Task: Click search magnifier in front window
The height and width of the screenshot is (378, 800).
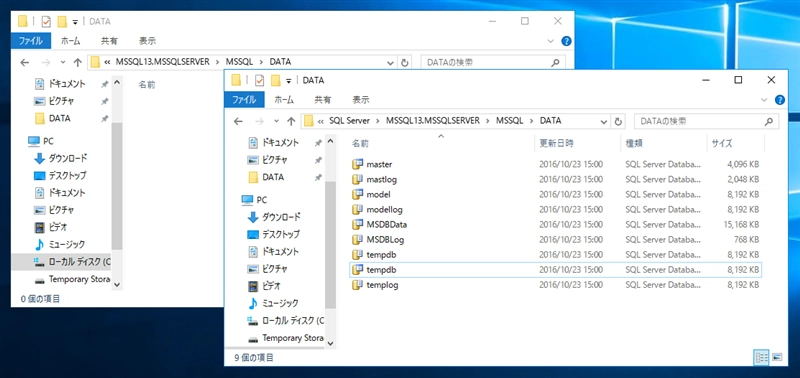Action: coord(768,121)
